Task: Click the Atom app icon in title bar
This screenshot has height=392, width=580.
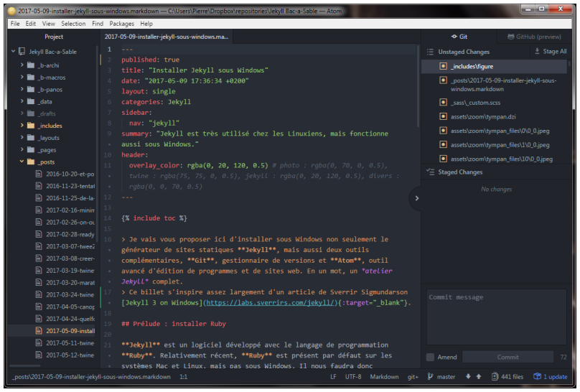Action: coord(11,11)
